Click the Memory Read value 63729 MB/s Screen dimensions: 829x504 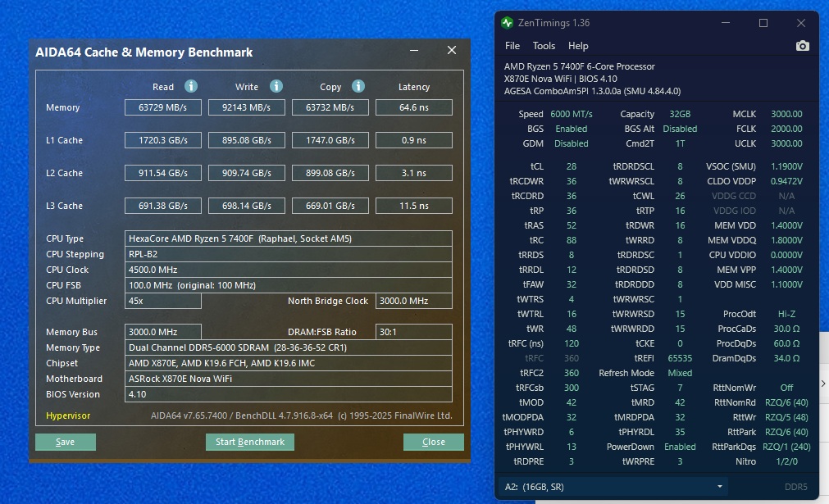163,107
